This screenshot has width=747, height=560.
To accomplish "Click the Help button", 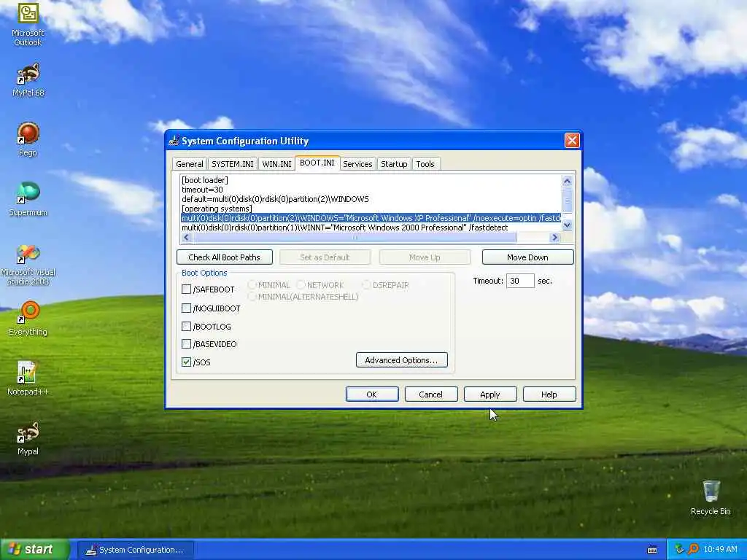I will point(549,394).
